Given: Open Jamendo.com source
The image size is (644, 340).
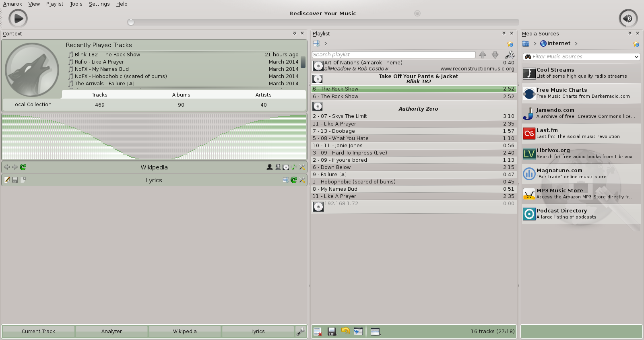Looking at the screenshot, I should coord(581,113).
